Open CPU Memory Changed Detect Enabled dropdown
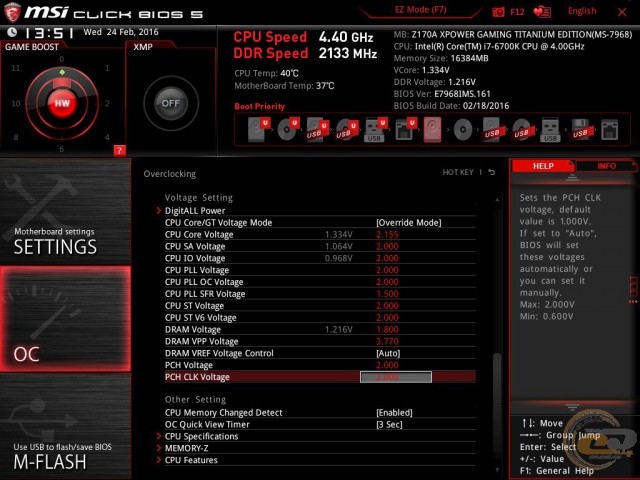Viewport: 640px width, 480px height. (394, 412)
